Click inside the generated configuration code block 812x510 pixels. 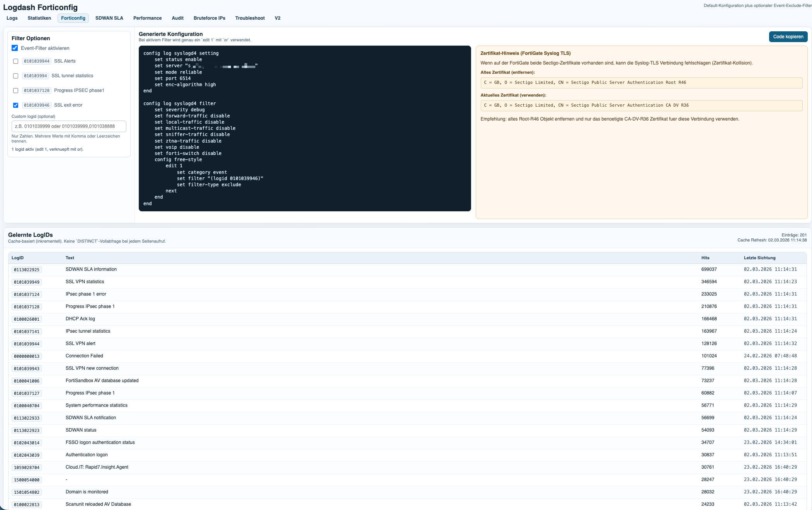[x=305, y=128]
